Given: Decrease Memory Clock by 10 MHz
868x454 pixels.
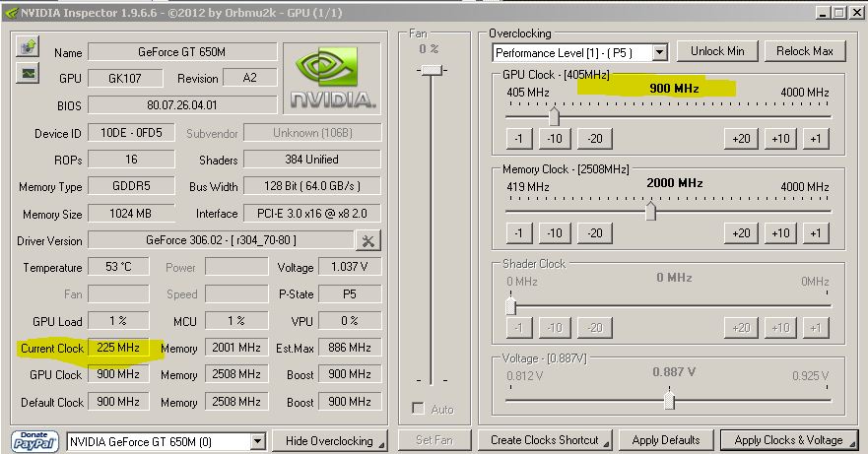Looking at the screenshot, I should tap(555, 233).
